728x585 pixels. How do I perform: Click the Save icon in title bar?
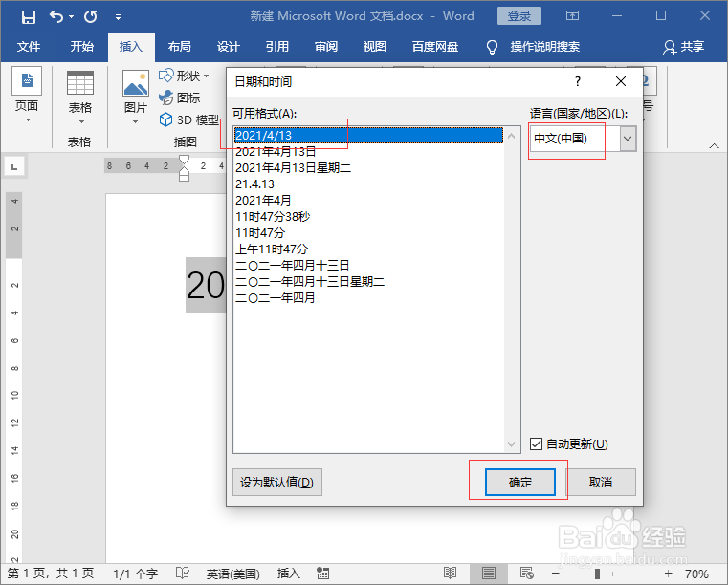click(x=29, y=16)
